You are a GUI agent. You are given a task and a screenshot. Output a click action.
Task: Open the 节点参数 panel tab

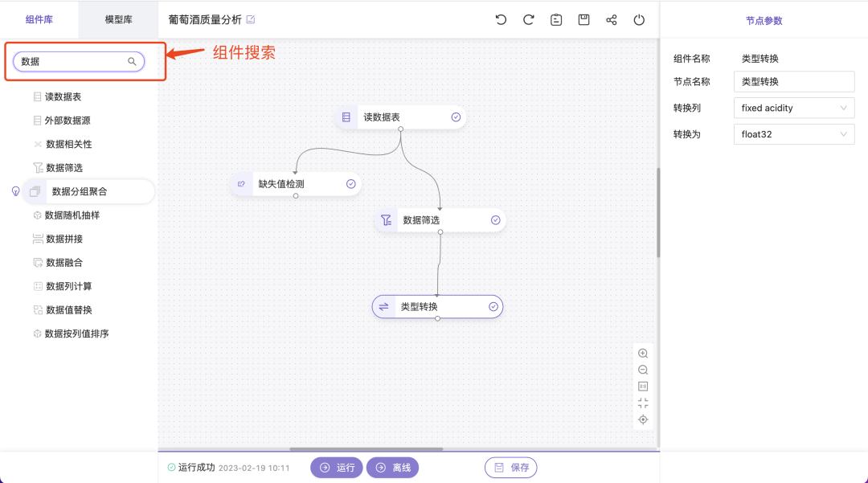[764, 20]
